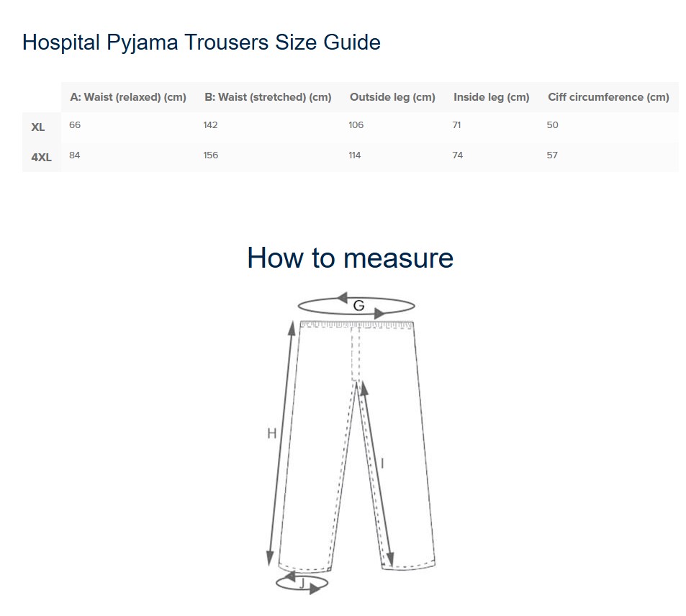Image resolution: width=686 pixels, height=616 pixels.
Task: Click the H outside leg label
Action: tap(271, 433)
